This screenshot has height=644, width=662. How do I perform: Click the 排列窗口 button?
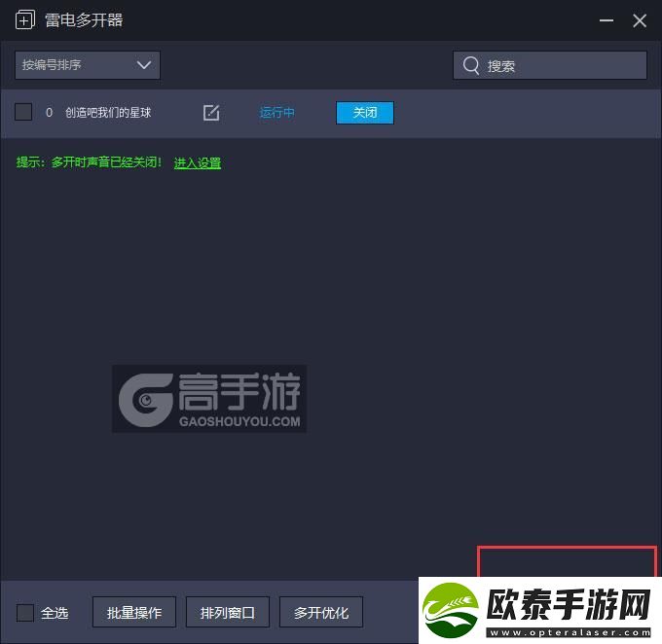coord(228,612)
